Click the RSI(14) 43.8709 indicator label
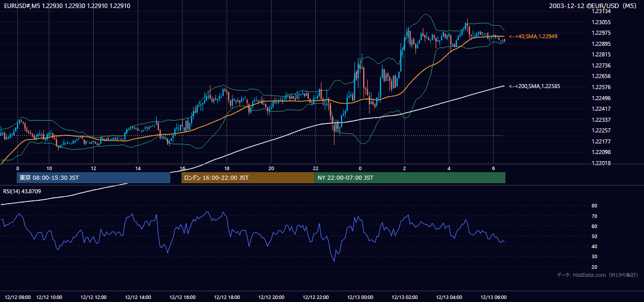 (x=22, y=191)
